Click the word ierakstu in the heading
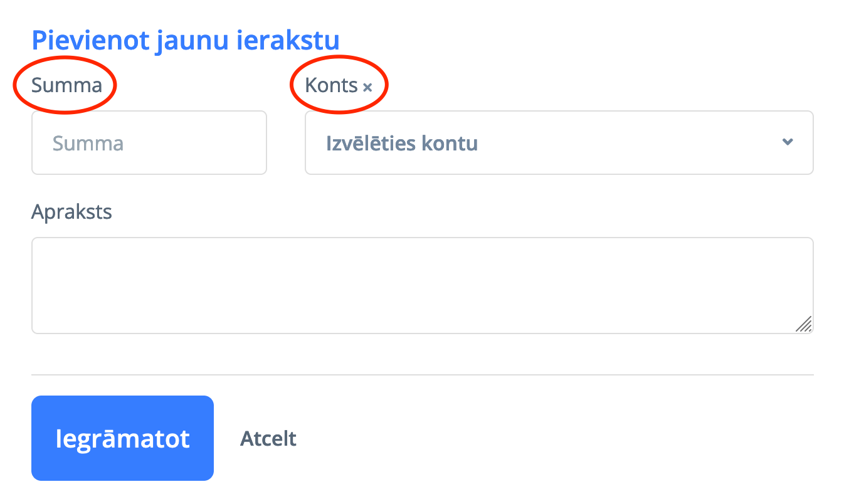The width and height of the screenshot is (849, 504). click(288, 40)
